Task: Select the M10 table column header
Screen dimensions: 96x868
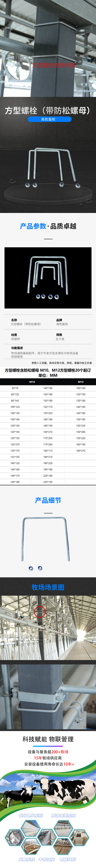Action: [x=32, y=382]
